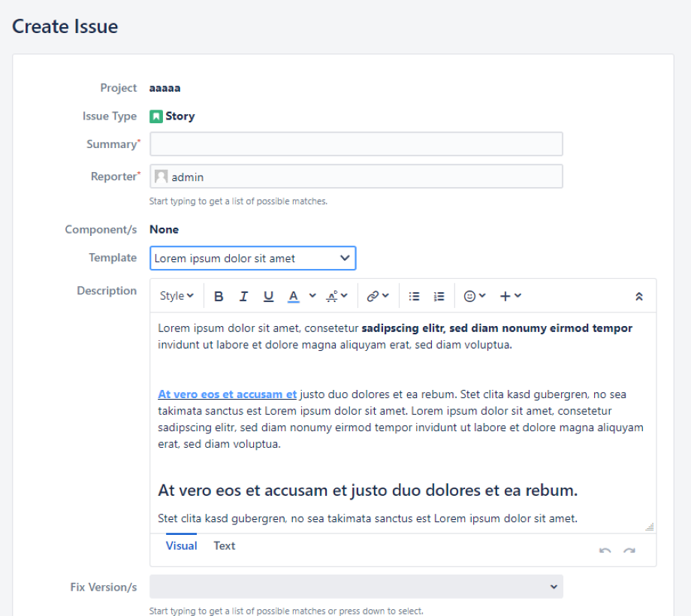Click into the Summary input field
Viewport: 691px width, 616px height.
(356, 143)
